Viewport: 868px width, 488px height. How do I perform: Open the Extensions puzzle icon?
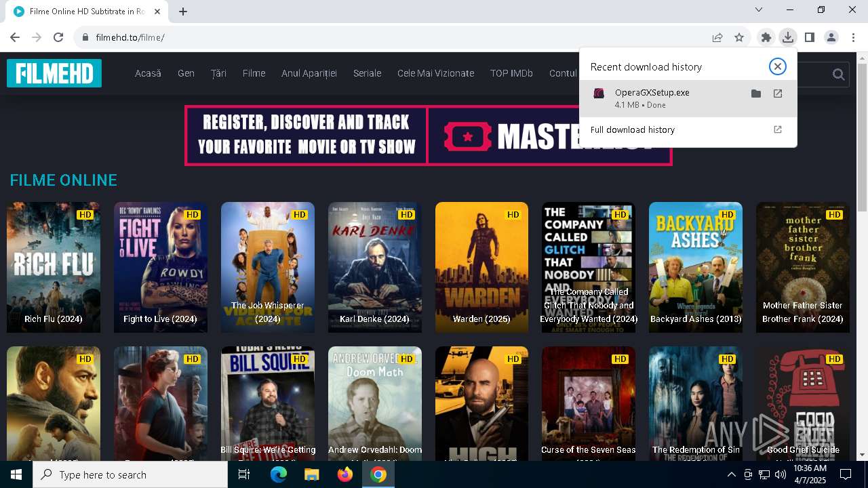tap(766, 37)
